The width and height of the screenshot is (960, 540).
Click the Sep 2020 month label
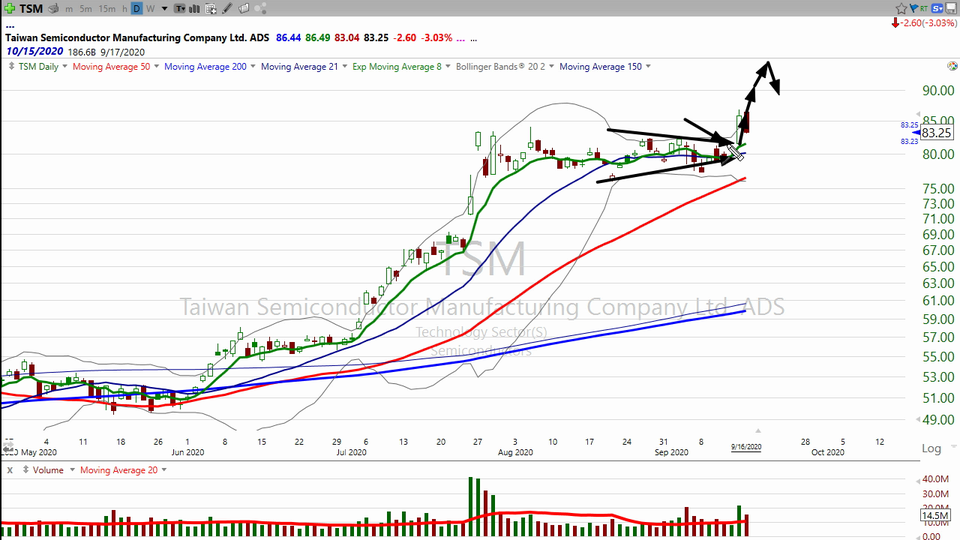pyautogui.click(x=672, y=452)
